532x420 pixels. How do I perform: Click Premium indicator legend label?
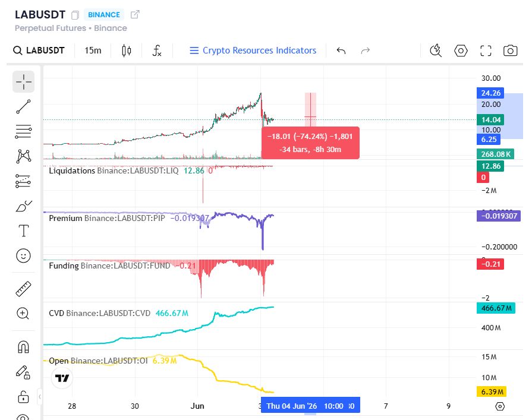pyautogui.click(x=107, y=218)
